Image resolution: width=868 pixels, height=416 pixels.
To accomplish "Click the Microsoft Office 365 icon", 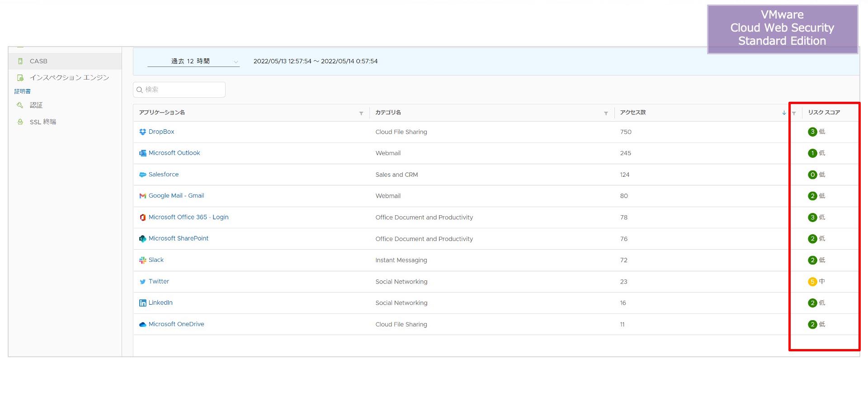I will point(142,217).
